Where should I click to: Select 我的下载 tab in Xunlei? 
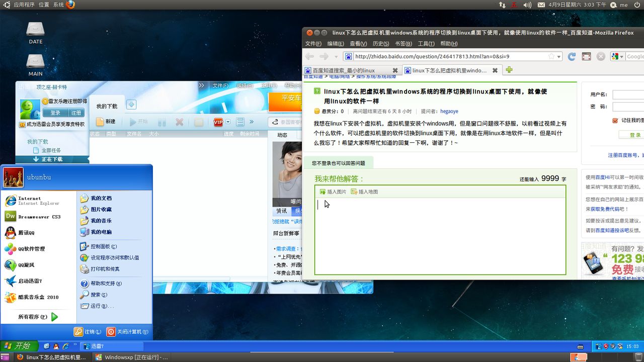click(107, 106)
